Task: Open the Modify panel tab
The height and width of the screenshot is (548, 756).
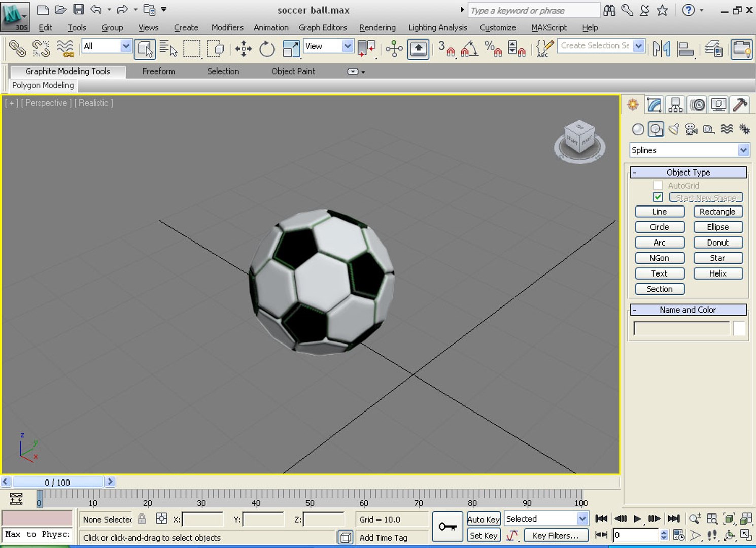Action: [654, 105]
